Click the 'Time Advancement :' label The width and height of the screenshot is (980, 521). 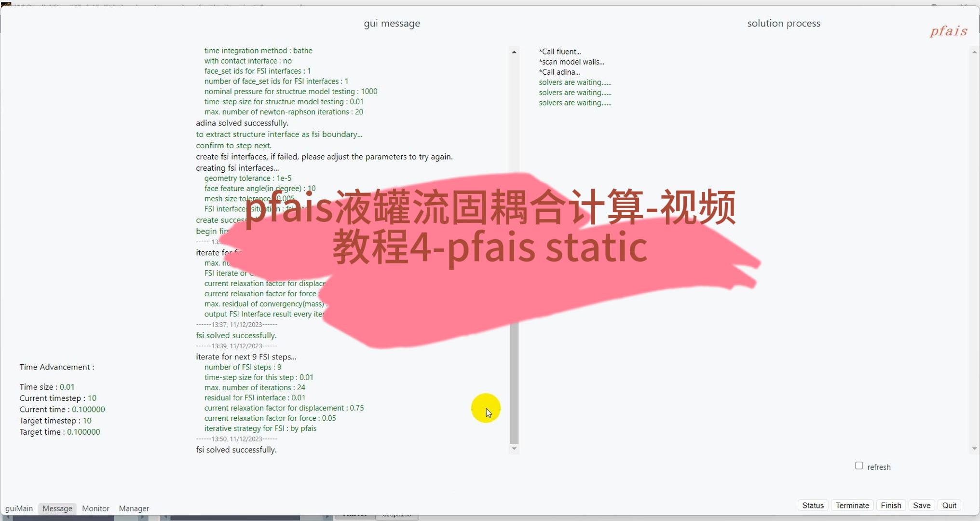57,367
